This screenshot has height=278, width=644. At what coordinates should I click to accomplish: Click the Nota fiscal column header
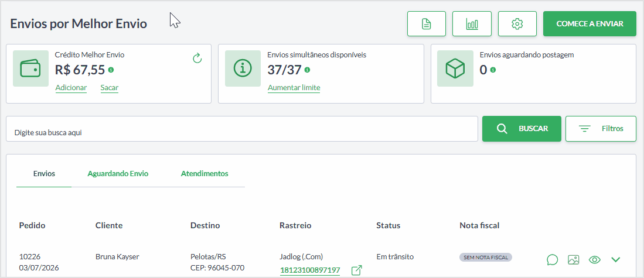pyautogui.click(x=479, y=225)
